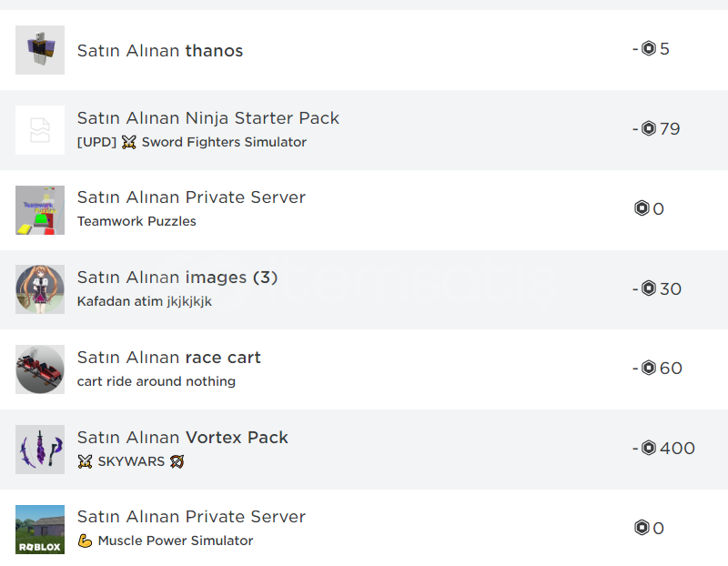Click the race cart round icon
This screenshot has width=728, height=566.
(40, 369)
